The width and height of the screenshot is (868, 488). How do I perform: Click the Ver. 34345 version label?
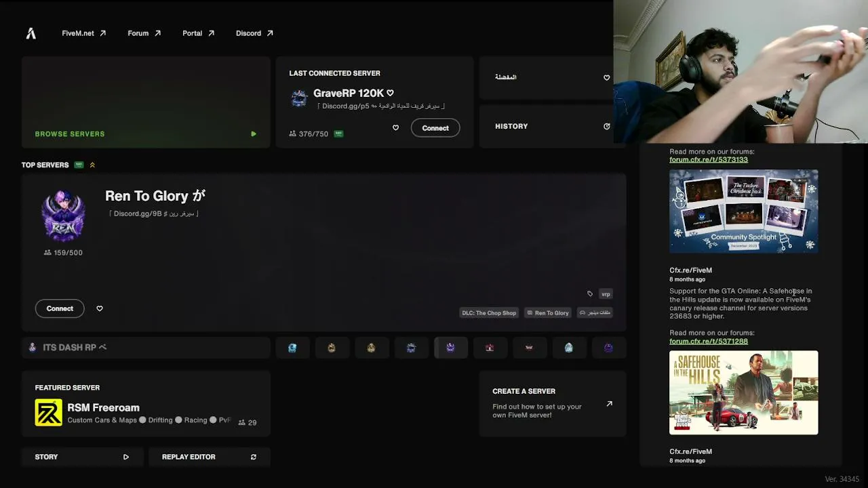pyautogui.click(x=842, y=479)
